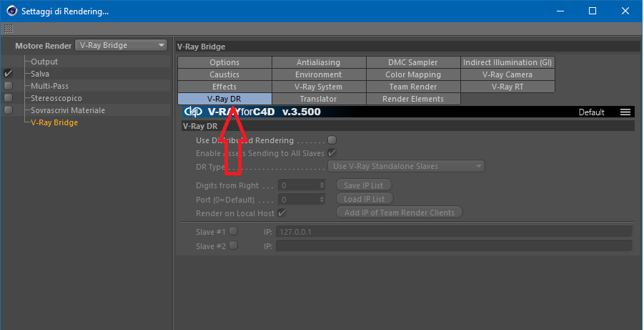The width and height of the screenshot is (644, 330).
Task: Open the Render Elements tab
Action: 413,99
